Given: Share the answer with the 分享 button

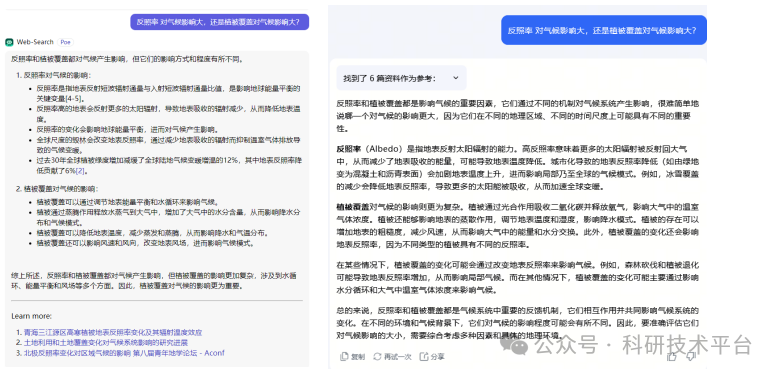Looking at the screenshot, I should [x=432, y=356].
